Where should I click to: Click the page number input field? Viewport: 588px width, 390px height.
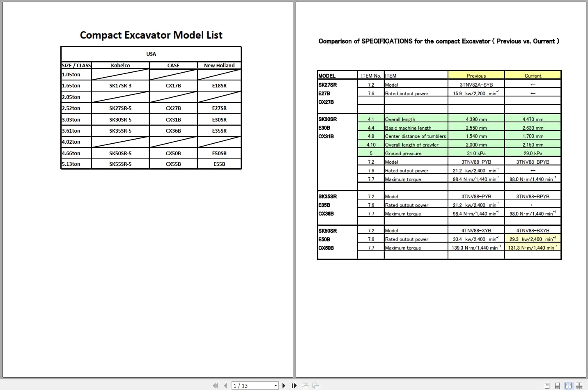tap(248, 385)
